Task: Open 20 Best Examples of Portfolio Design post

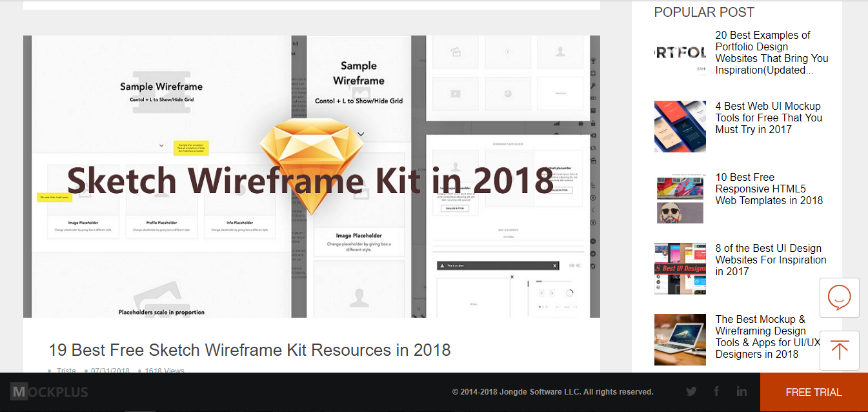Action: click(x=772, y=53)
